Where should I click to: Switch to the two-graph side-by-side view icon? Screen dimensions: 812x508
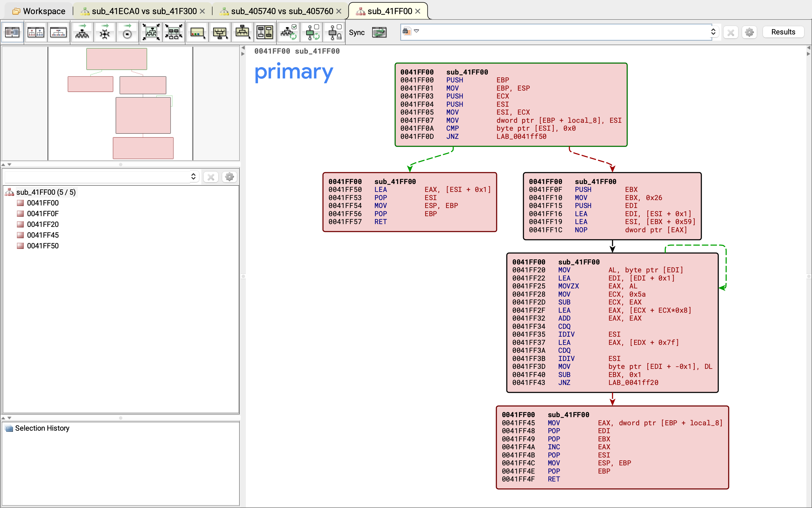pos(36,32)
